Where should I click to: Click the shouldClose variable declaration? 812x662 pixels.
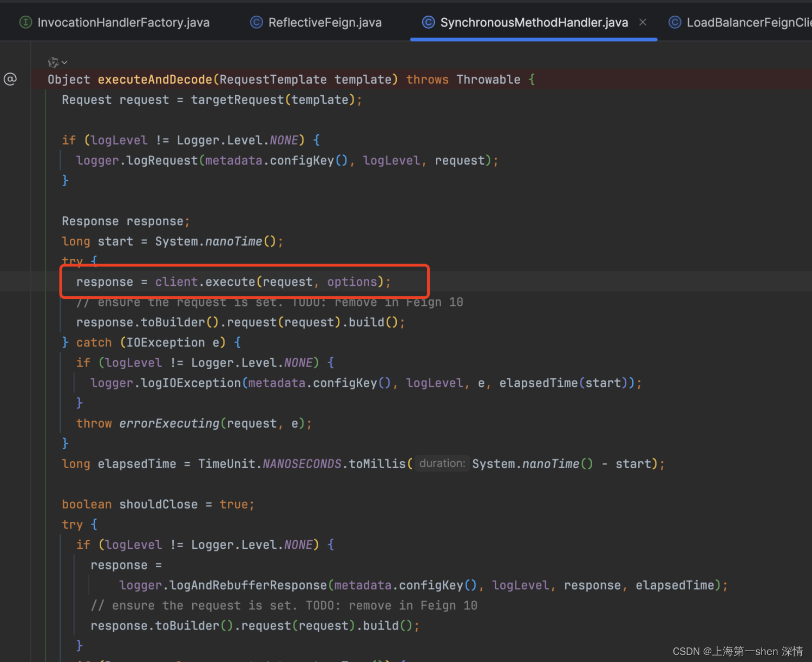(x=159, y=504)
